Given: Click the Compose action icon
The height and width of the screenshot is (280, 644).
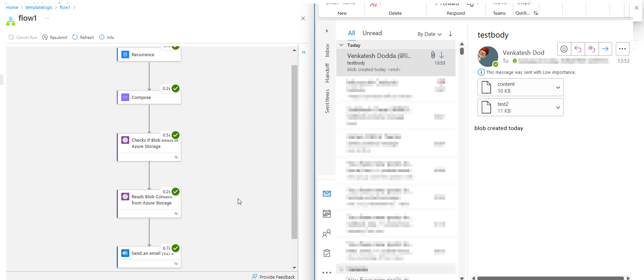Looking at the screenshot, I should point(125,97).
